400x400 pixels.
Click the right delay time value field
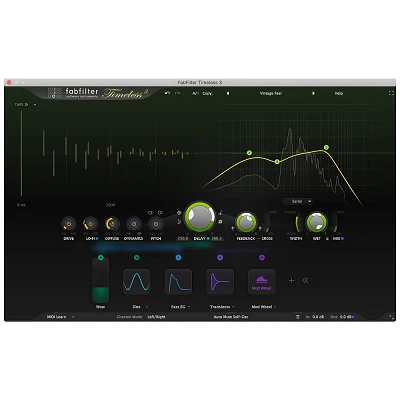[x=217, y=238]
